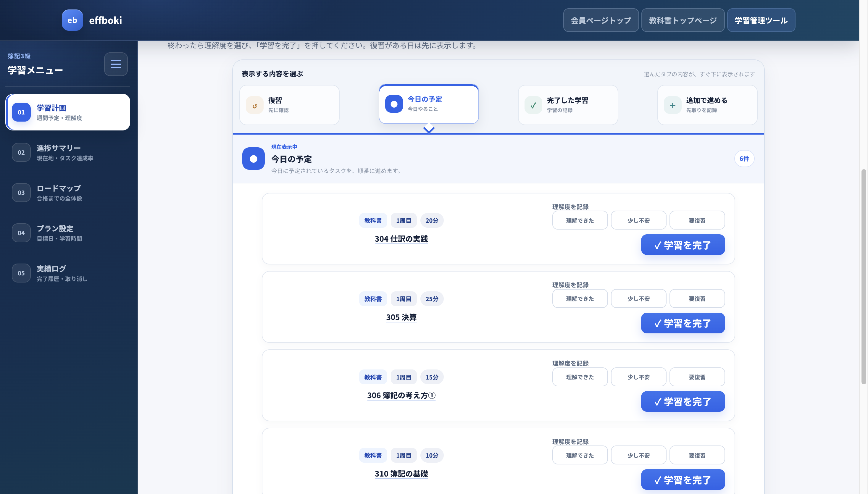Screen dimensions: 868x494
Task: Click the effboki brand name
Action: [x=106, y=20]
